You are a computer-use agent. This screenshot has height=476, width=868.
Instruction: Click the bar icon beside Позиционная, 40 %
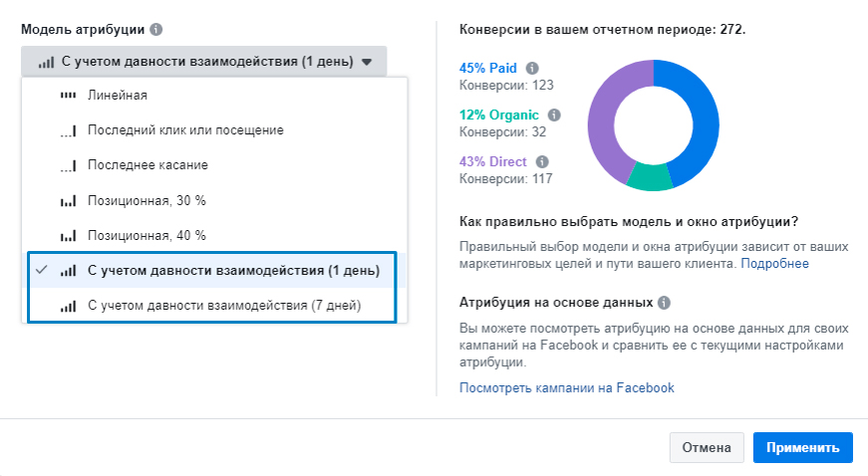tap(68, 236)
